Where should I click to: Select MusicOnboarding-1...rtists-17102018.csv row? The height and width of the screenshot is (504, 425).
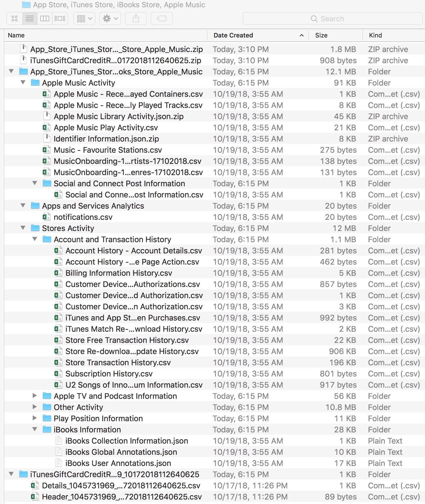(x=215, y=161)
